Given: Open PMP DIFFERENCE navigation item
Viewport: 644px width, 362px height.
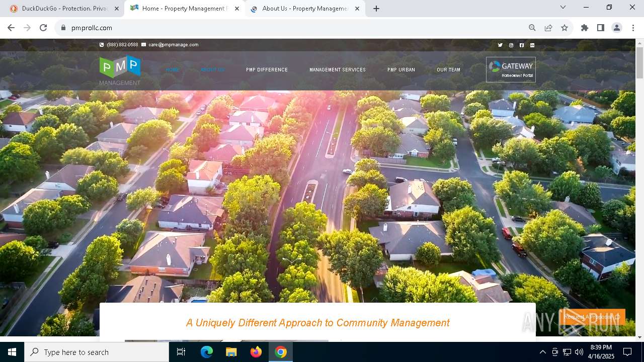Looking at the screenshot, I should [x=267, y=70].
